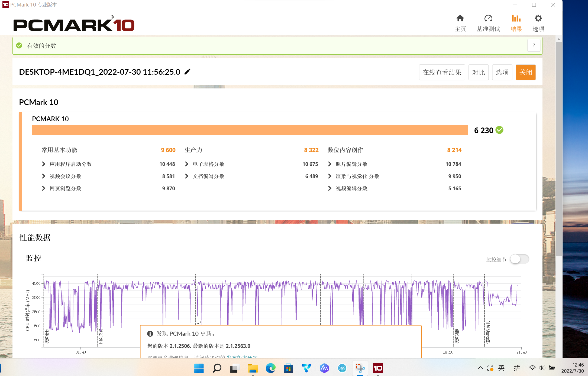Screen dimensions: 588x376
Task: Open the round blue app icon on taskbar
Action: coord(342,368)
